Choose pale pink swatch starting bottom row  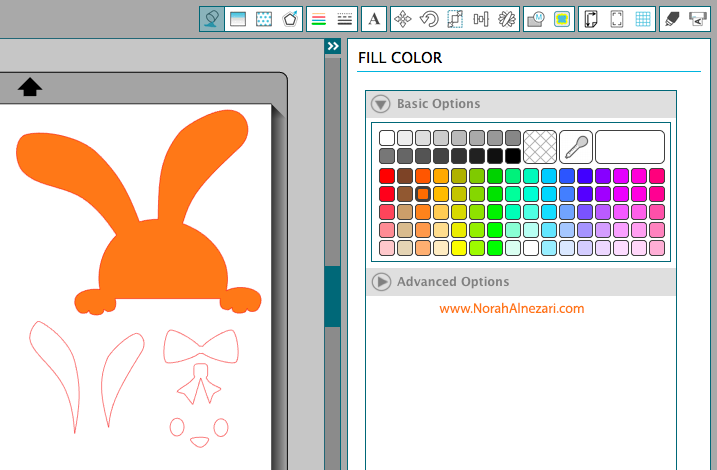click(387, 248)
